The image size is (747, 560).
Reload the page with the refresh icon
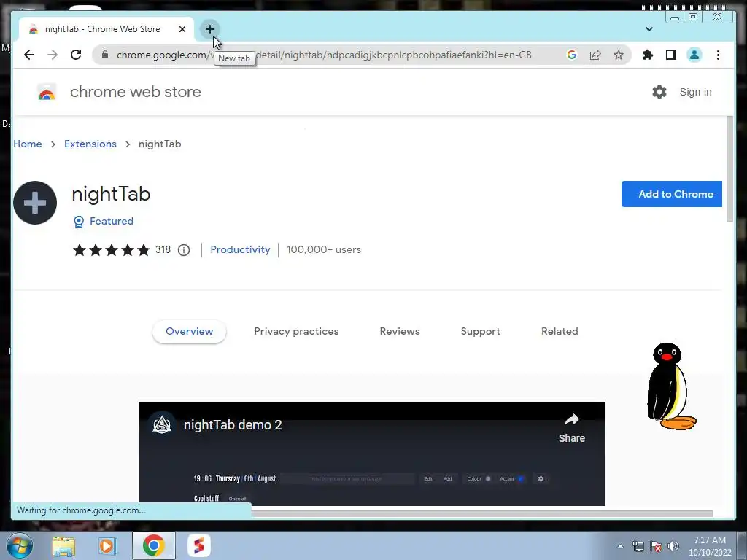[x=76, y=55]
